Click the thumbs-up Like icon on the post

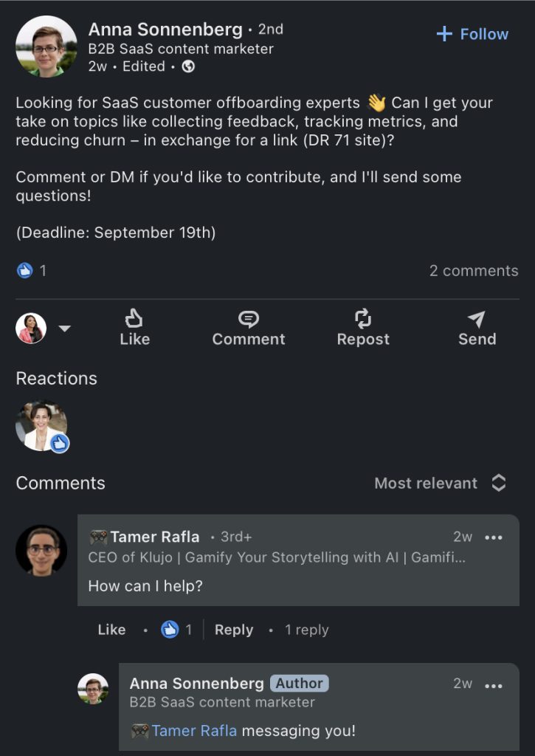click(134, 319)
